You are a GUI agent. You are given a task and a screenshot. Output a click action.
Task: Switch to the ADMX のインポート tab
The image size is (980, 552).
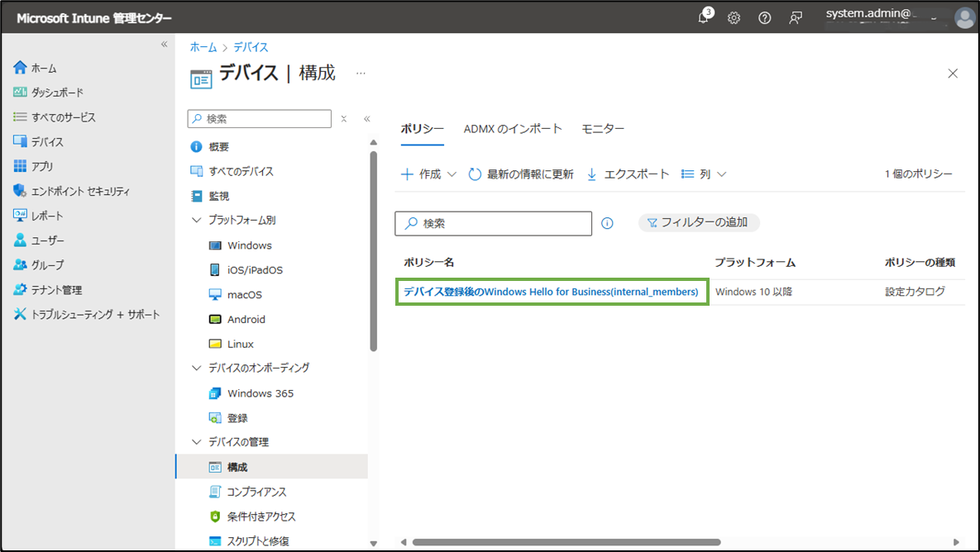point(513,129)
